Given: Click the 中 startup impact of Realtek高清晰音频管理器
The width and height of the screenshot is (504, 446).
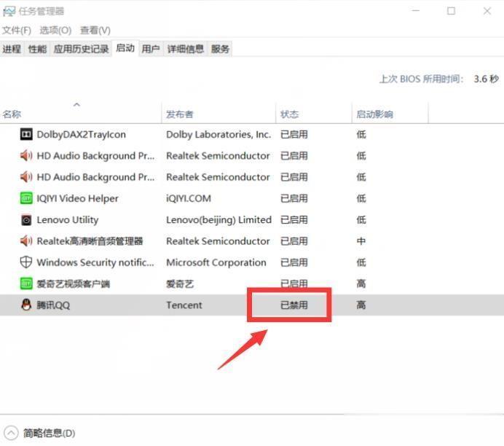Looking at the screenshot, I should [361, 241].
